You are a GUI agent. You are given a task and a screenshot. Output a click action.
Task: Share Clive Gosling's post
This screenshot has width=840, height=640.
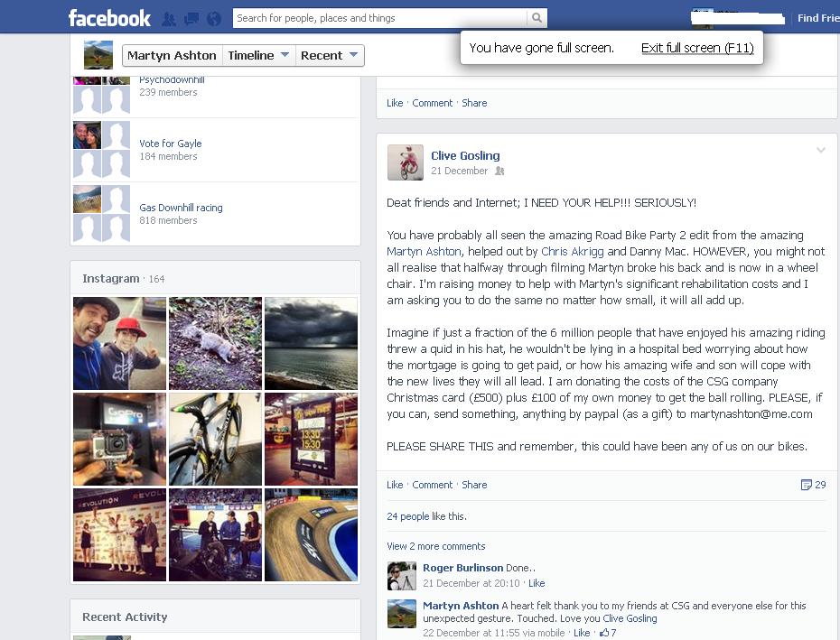tap(474, 485)
